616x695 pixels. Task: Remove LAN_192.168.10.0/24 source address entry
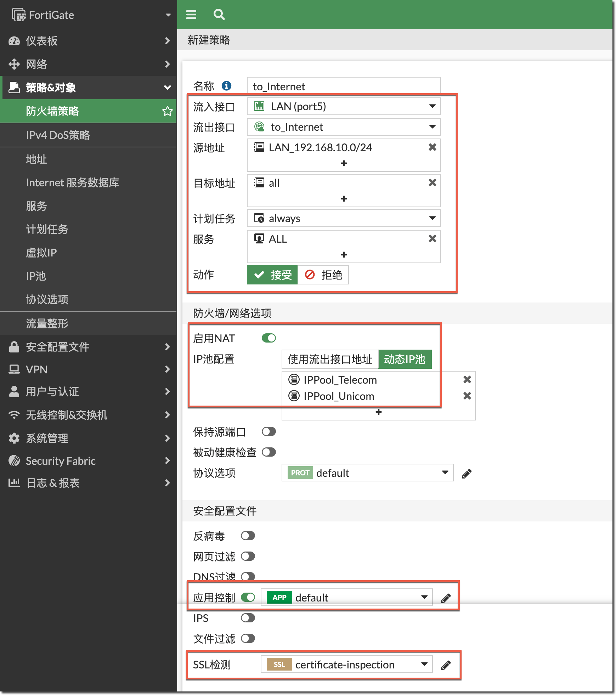[x=432, y=147]
